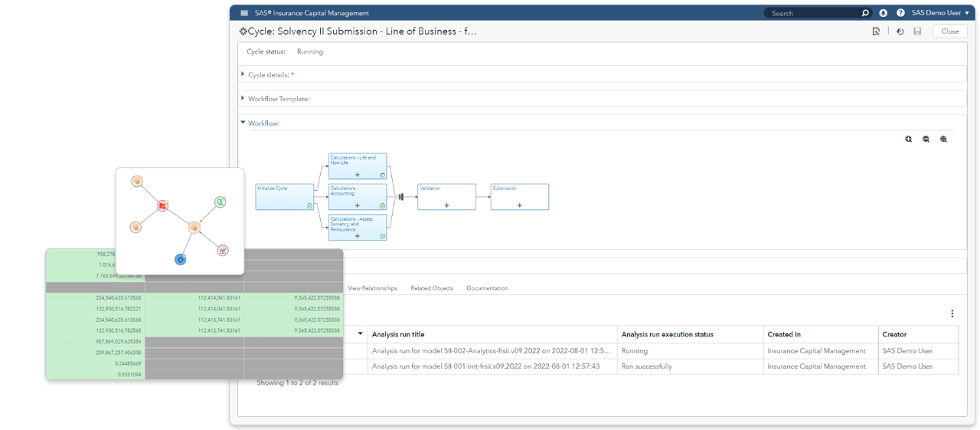Click the 239,467,257.406338 cell in green table
This screenshot has height=430, width=980.
[x=96, y=353]
